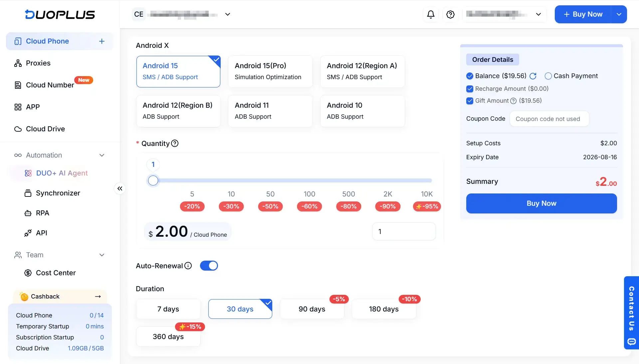
Task: Uncheck the Recharge Amount checkbox
Action: click(470, 89)
